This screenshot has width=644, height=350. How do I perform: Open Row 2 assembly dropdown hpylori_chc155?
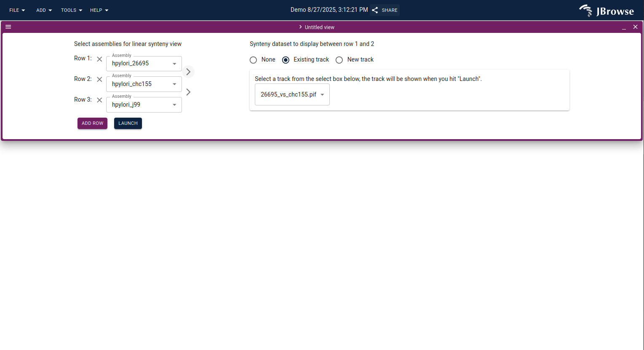144,84
